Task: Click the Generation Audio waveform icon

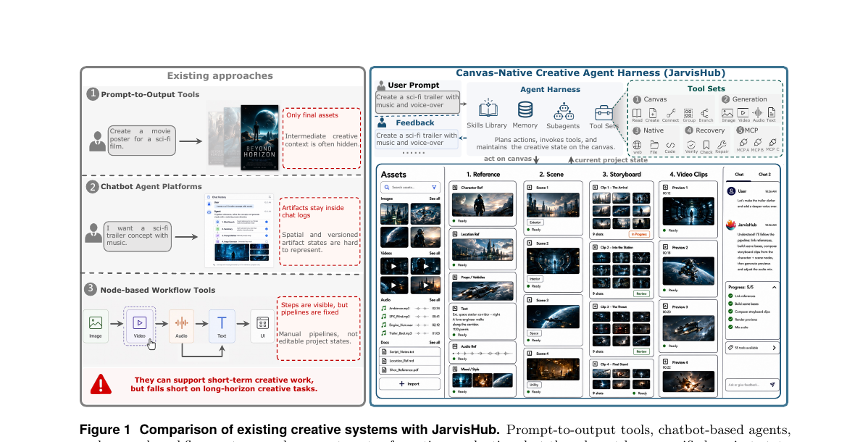Action: click(757, 113)
